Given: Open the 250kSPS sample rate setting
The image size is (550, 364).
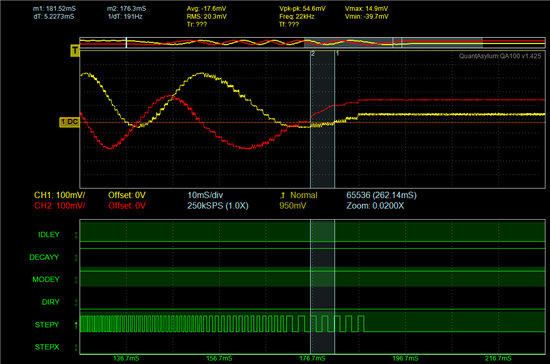Looking at the screenshot, I should click(217, 206).
